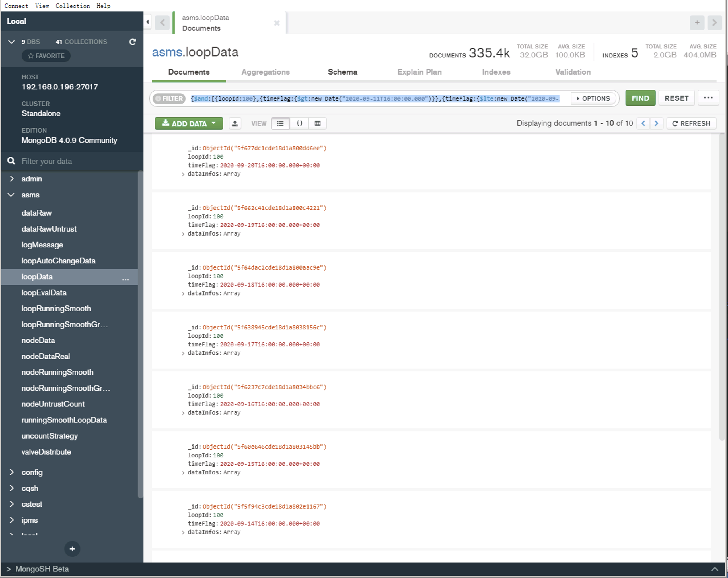This screenshot has height=578, width=728.
Task: Go to previous page of documents
Action: [x=643, y=123]
